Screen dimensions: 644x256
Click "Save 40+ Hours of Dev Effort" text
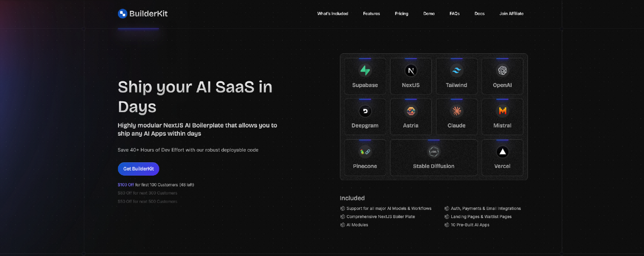188,150
